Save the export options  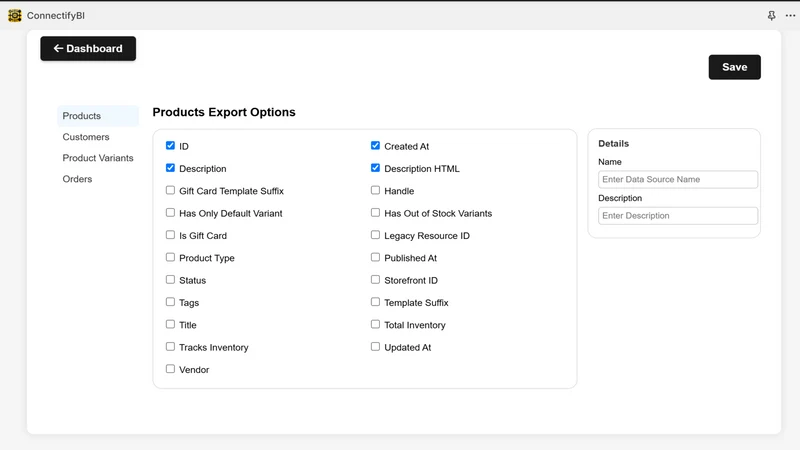coord(734,67)
